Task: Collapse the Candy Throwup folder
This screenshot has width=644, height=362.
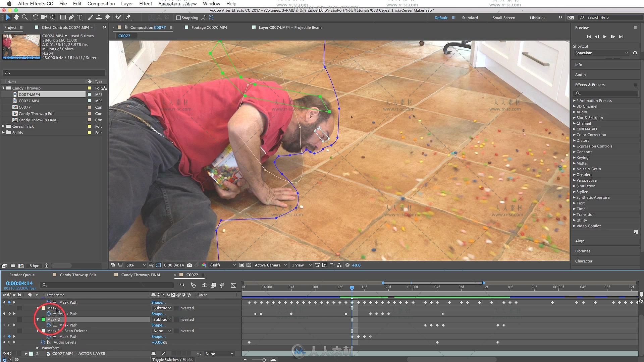Action: tap(4, 88)
